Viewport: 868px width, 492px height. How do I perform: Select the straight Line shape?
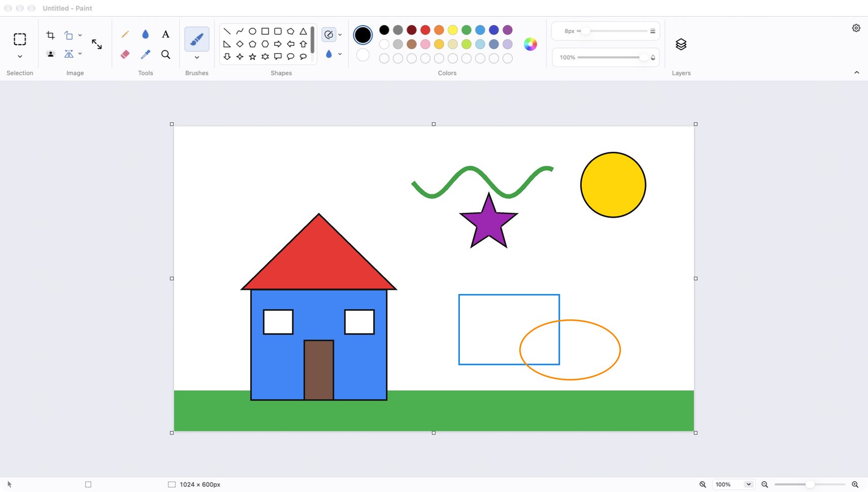227,31
